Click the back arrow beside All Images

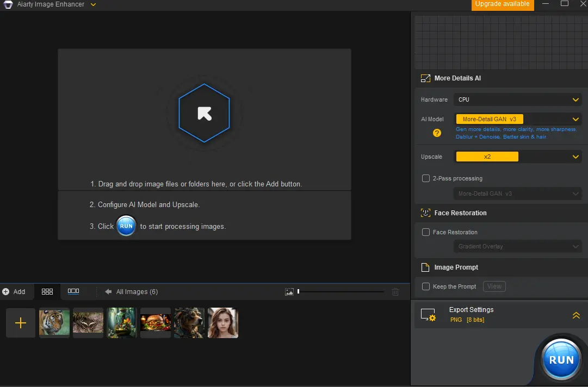pyautogui.click(x=108, y=291)
